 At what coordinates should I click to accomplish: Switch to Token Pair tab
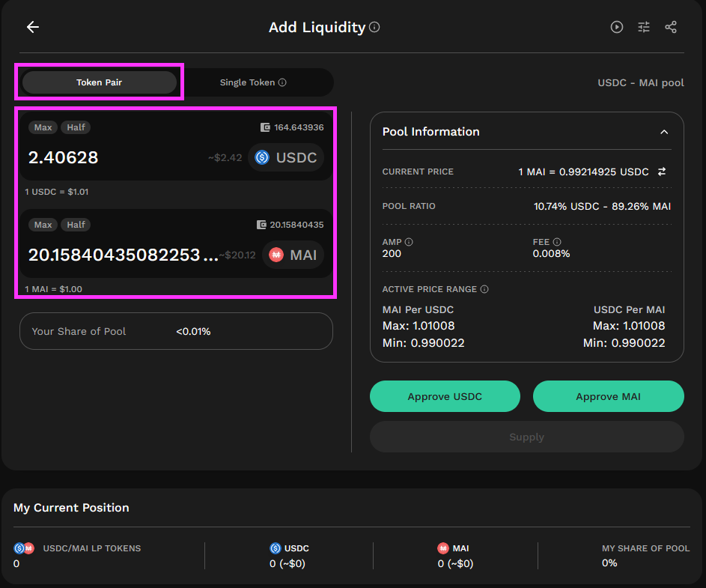point(99,82)
